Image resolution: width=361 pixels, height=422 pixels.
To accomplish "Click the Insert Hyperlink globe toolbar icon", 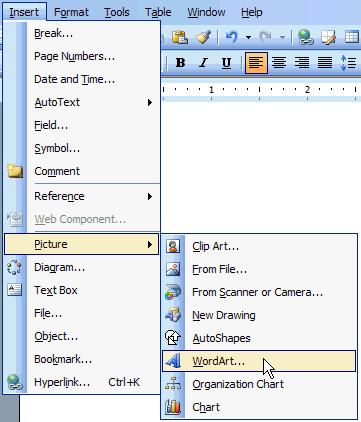I will (x=305, y=37).
